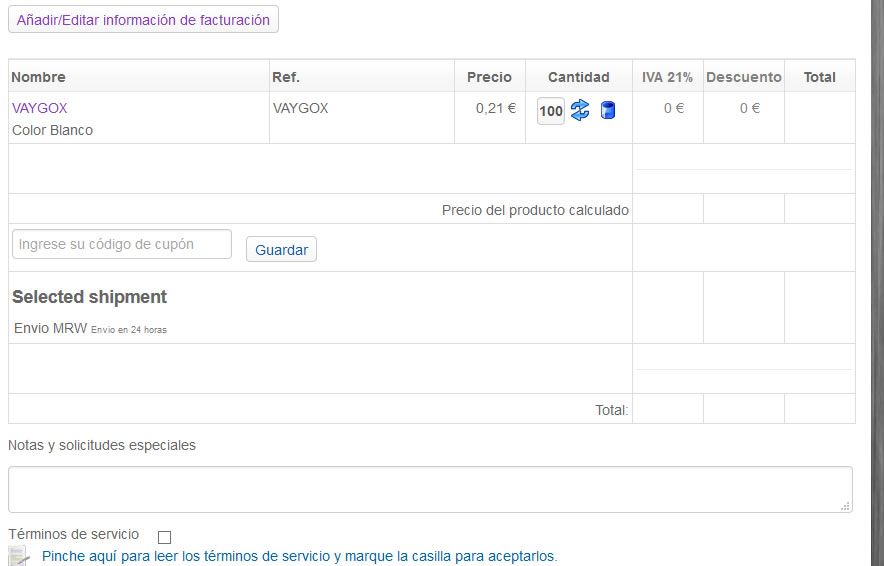Screen dimensions: 884x566
Task: Click the Notas y solicitudes especiales label
Action: coord(102,445)
